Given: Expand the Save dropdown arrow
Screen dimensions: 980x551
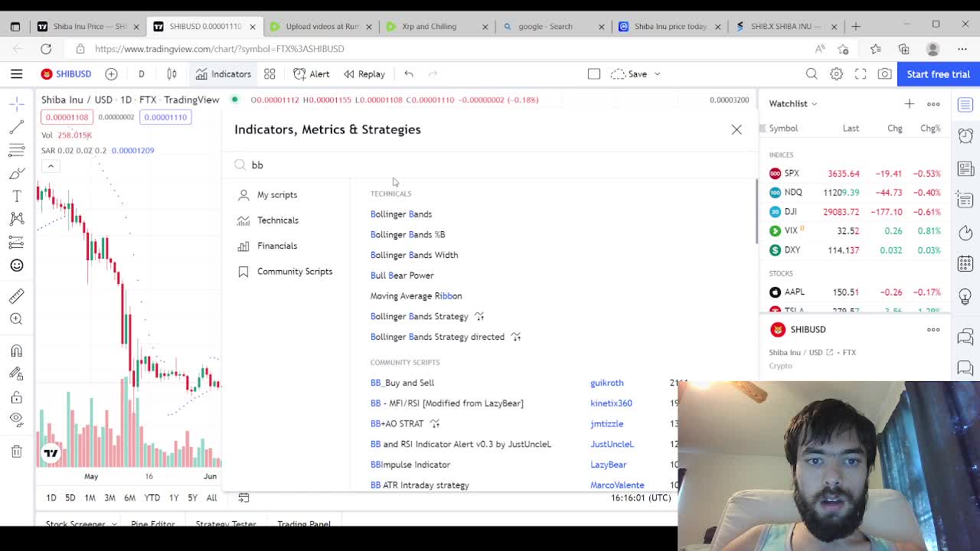Looking at the screenshot, I should click(657, 74).
